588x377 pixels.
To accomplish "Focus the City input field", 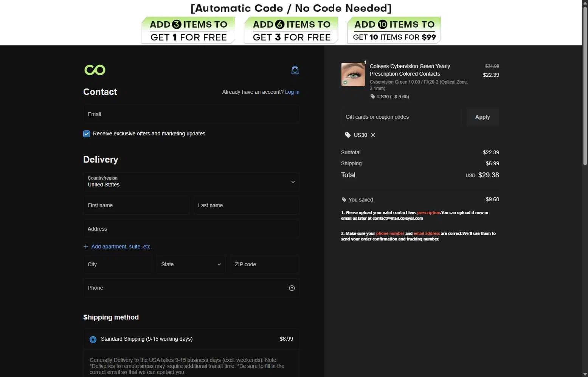I will (x=118, y=264).
